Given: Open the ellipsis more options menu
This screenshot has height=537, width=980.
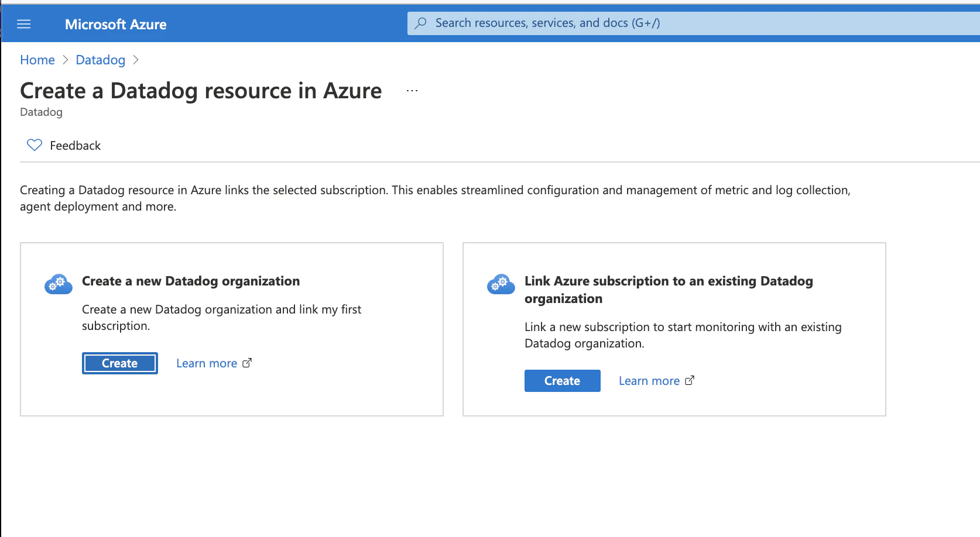Looking at the screenshot, I should pyautogui.click(x=412, y=91).
